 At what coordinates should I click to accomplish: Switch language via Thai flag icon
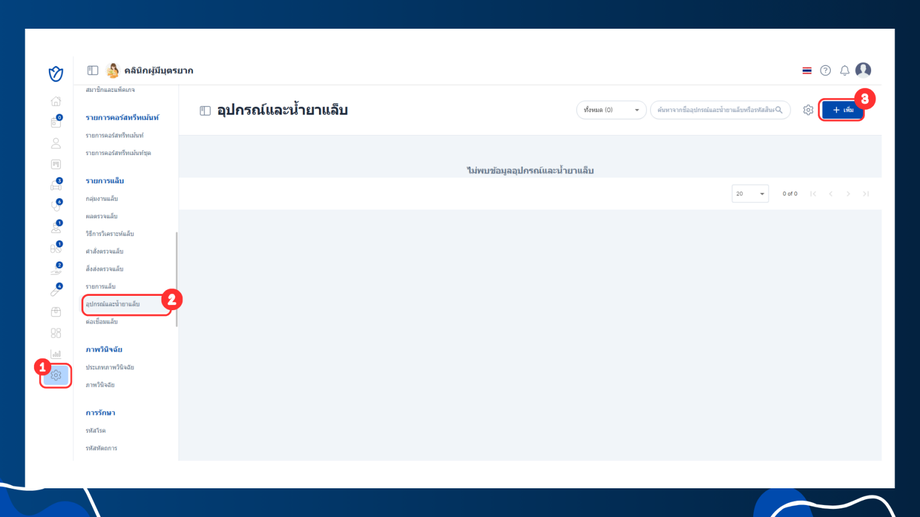pyautogui.click(x=807, y=70)
